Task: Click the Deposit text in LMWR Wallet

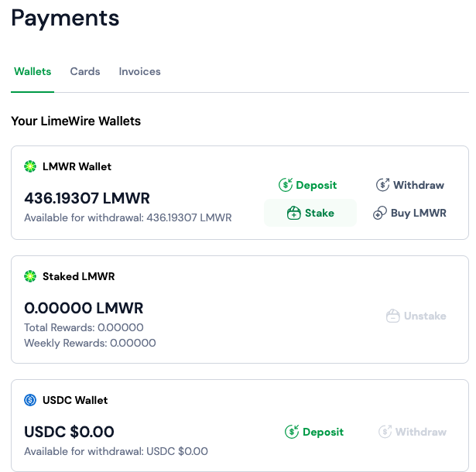Action: (x=317, y=185)
